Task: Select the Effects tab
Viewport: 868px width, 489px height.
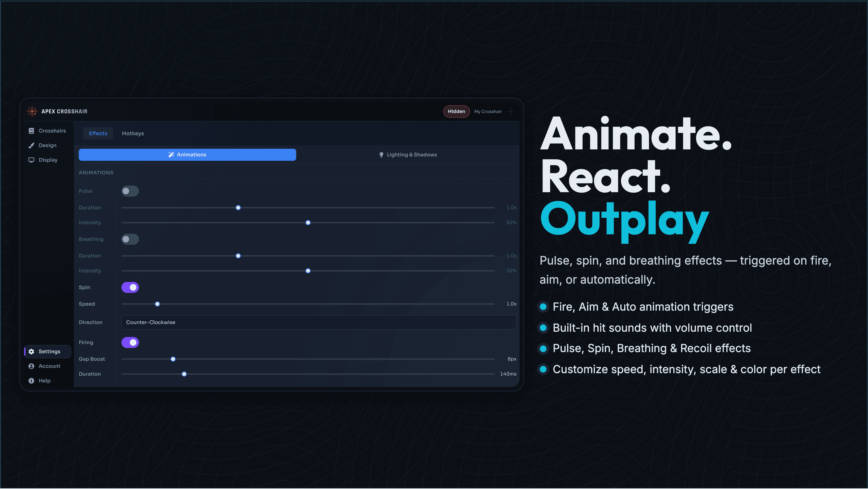Action: [98, 134]
